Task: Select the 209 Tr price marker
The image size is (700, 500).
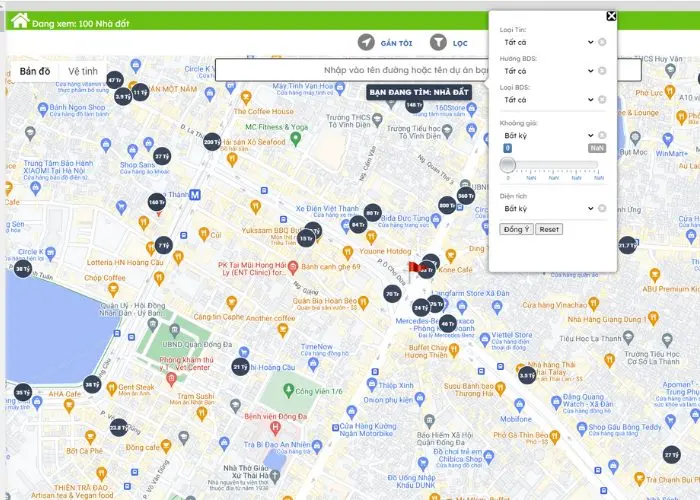Action: 211,143
